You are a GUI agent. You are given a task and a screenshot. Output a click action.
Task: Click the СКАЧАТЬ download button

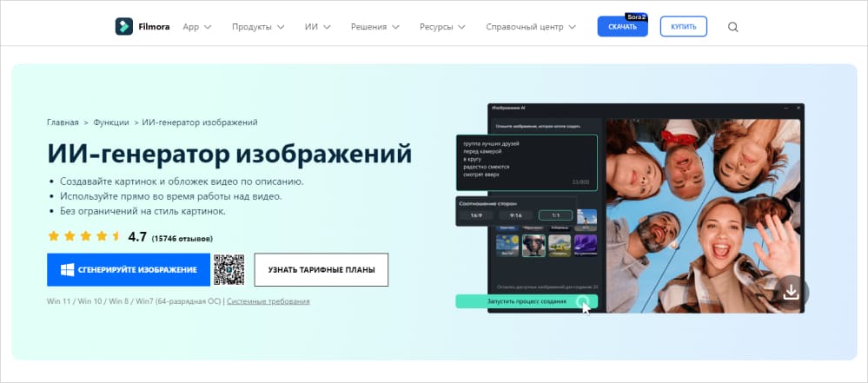click(x=622, y=27)
